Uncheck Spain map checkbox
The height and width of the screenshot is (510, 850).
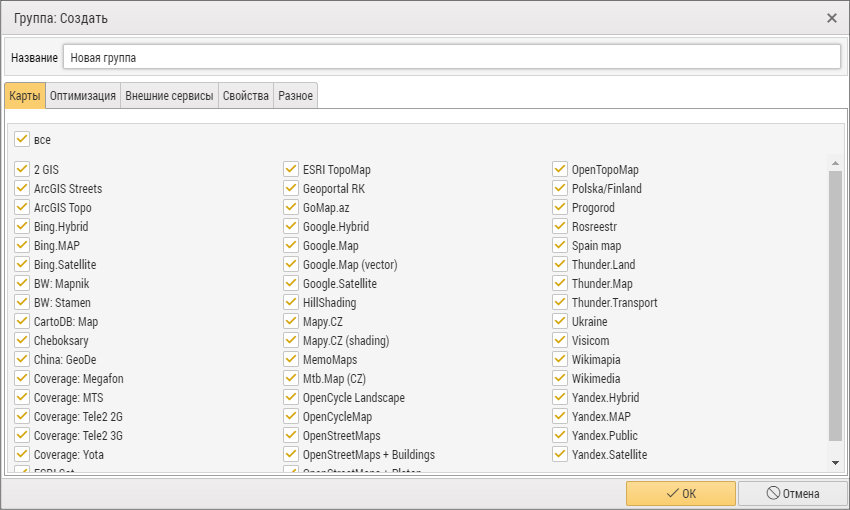(559, 245)
